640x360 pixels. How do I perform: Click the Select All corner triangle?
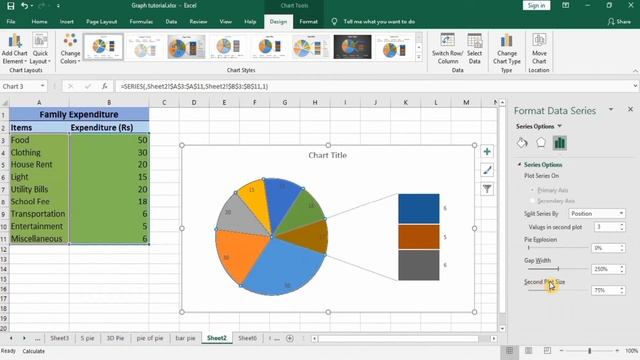4,102
